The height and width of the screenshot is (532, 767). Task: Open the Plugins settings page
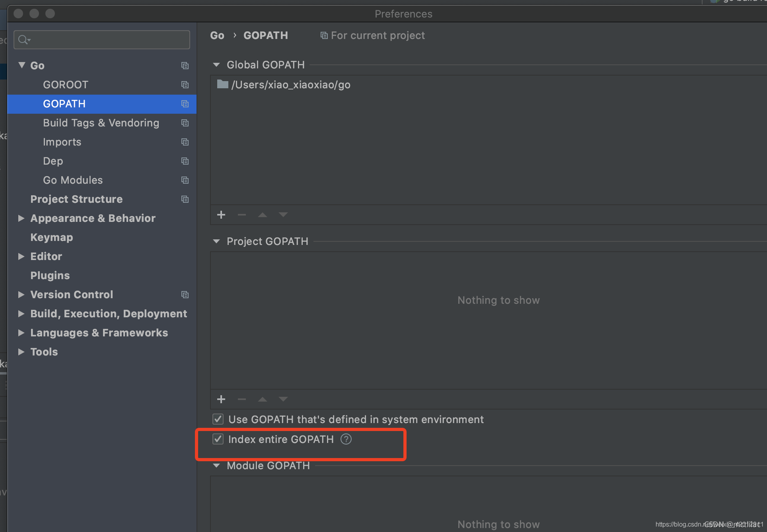point(50,276)
